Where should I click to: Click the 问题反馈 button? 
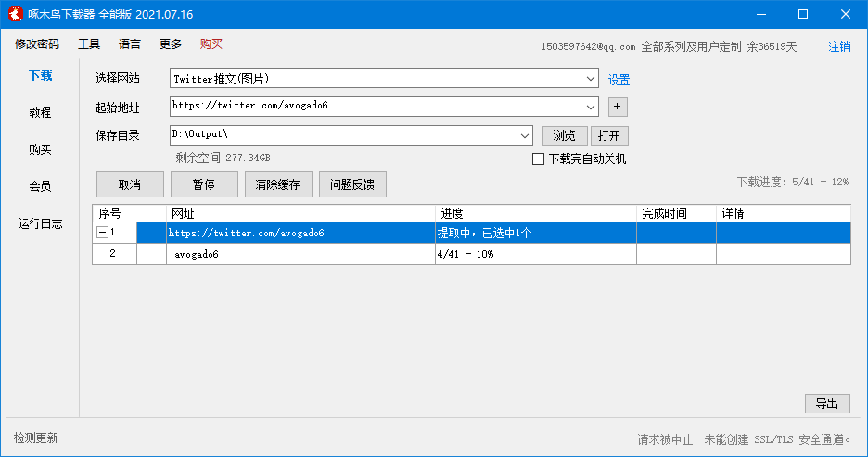tap(352, 184)
